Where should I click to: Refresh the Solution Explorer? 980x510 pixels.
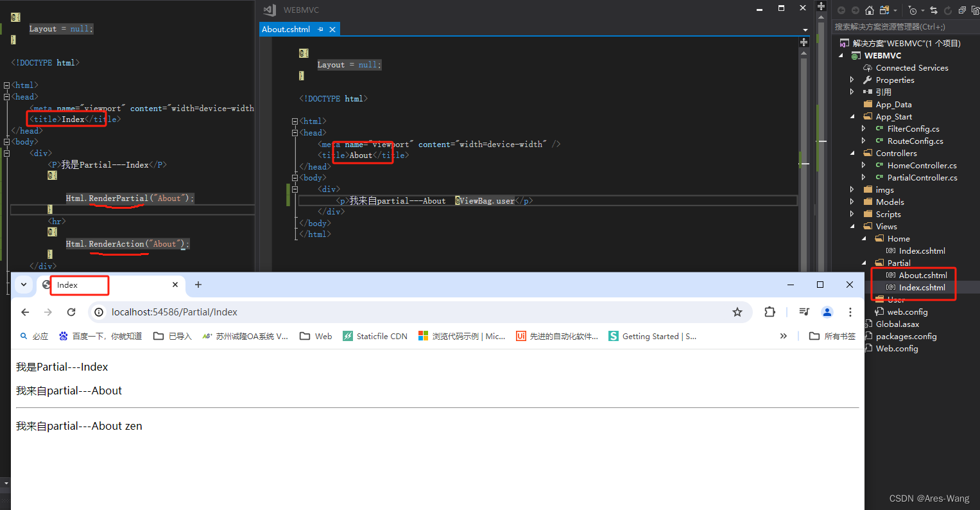coord(948,10)
